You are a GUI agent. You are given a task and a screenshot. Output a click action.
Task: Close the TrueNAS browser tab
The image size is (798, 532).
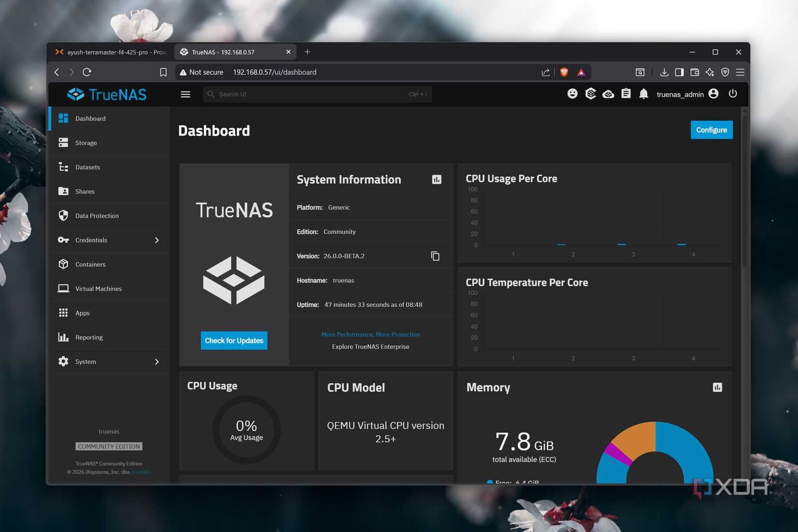[288, 52]
